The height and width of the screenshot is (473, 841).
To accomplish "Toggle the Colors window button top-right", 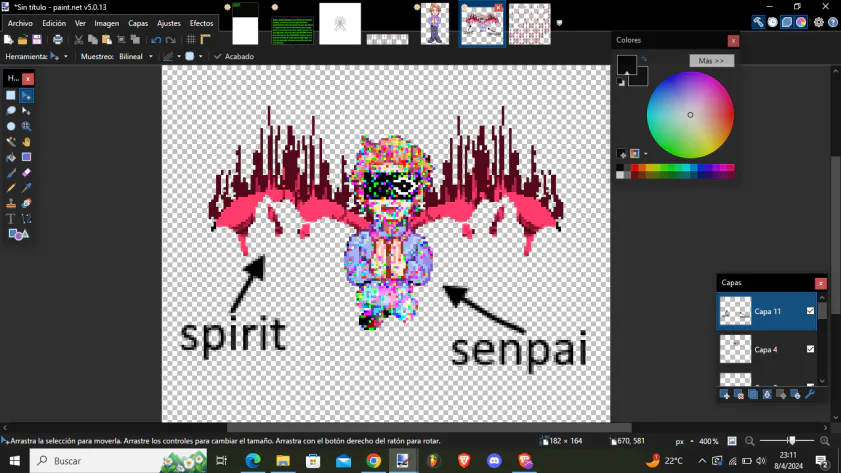I will point(801,22).
